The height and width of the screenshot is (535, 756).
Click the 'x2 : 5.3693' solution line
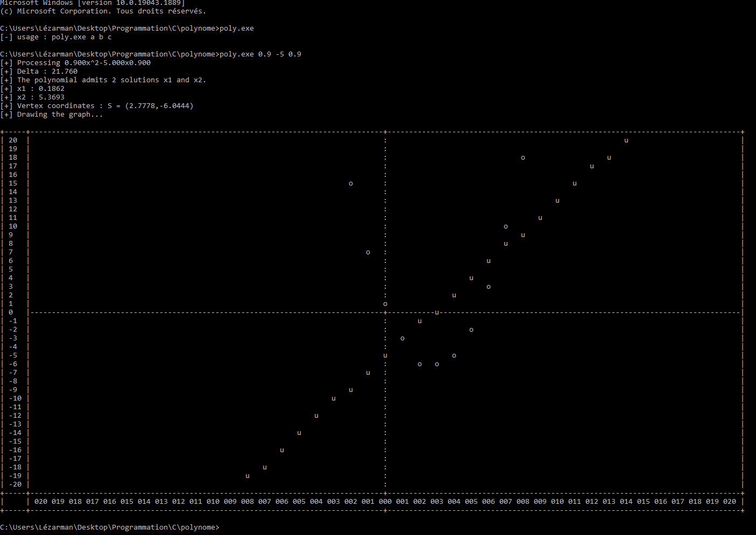click(x=40, y=97)
